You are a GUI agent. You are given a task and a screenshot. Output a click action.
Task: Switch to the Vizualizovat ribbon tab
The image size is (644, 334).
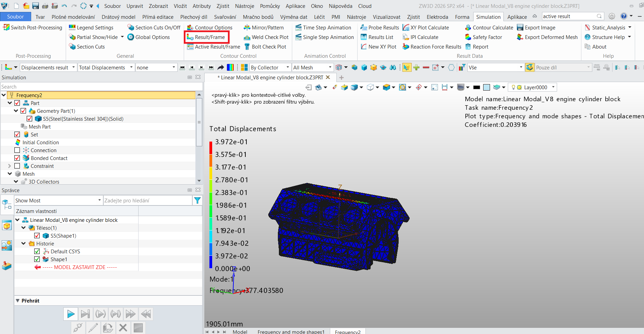[386, 17]
